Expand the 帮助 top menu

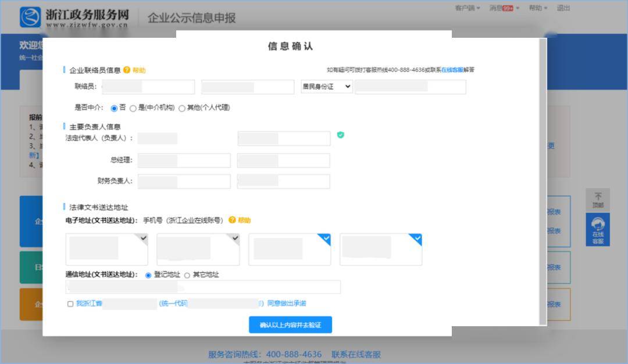[538, 8]
